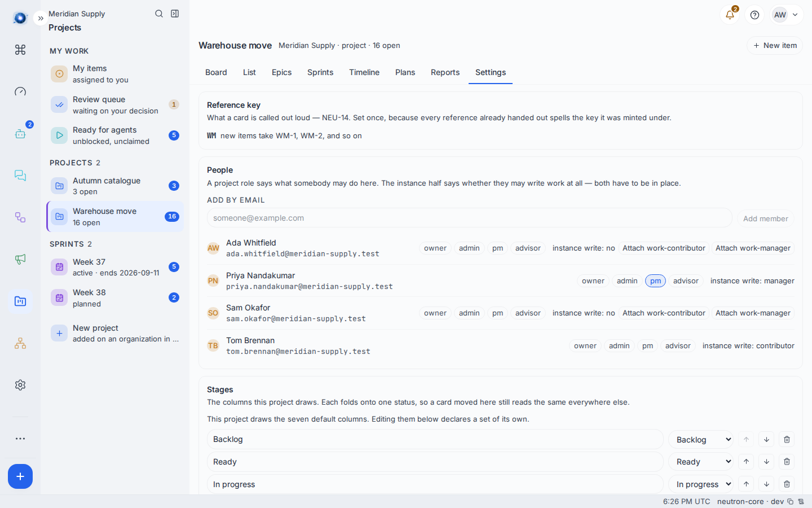This screenshot has height=508, width=812.
Task: Open the help question mark icon
Action: [754, 15]
